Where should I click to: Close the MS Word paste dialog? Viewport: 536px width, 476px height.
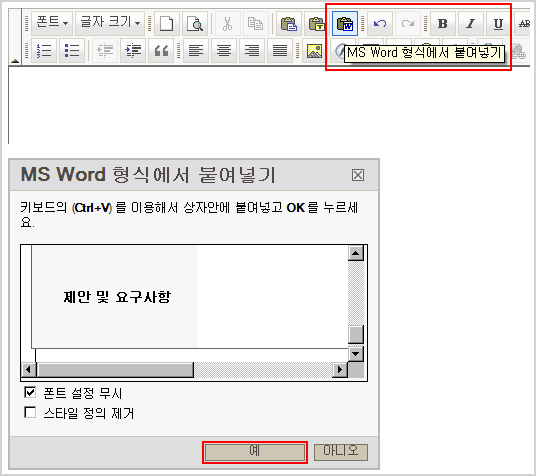click(x=358, y=175)
